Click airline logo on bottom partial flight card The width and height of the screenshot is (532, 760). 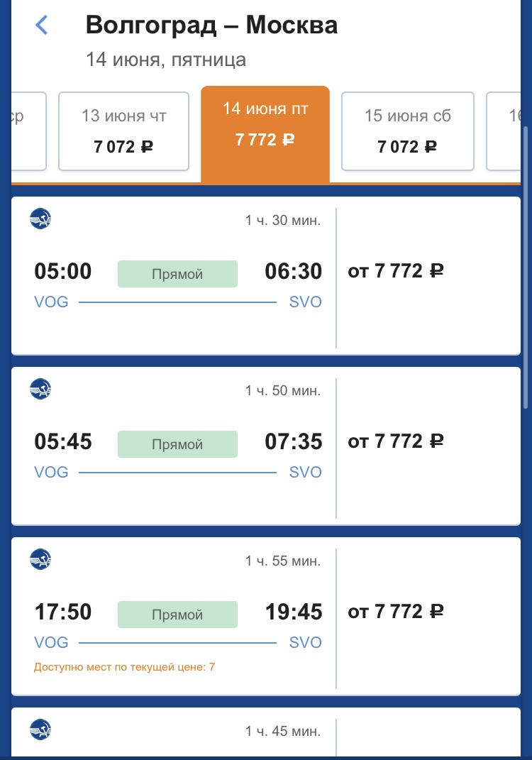(x=40, y=729)
